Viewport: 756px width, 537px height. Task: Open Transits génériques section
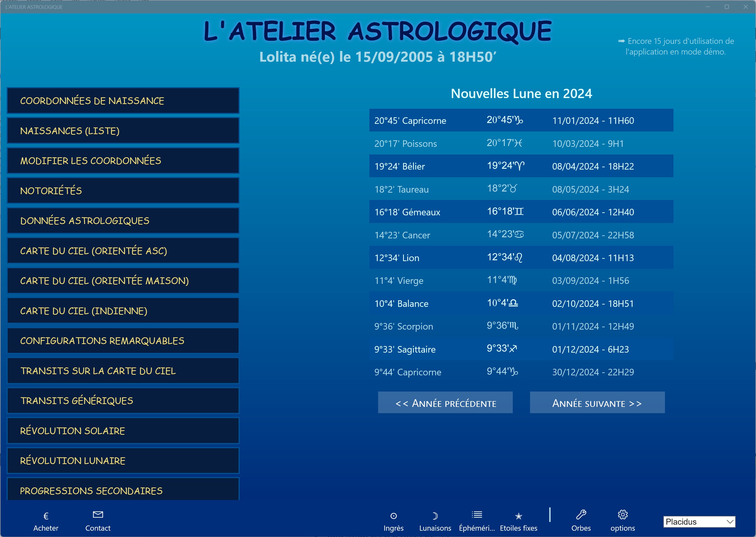point(123,401)
